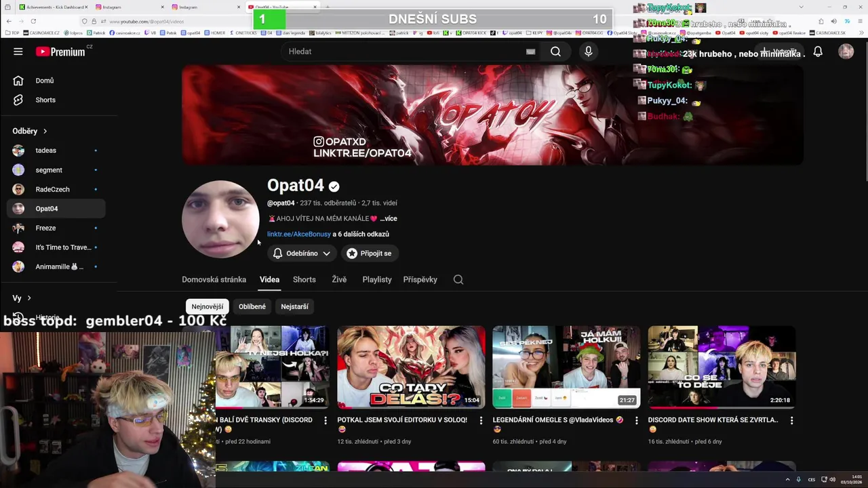Open the Freeze subscription channel
Screen dimensions: 868x488
(x=56, y=228)
